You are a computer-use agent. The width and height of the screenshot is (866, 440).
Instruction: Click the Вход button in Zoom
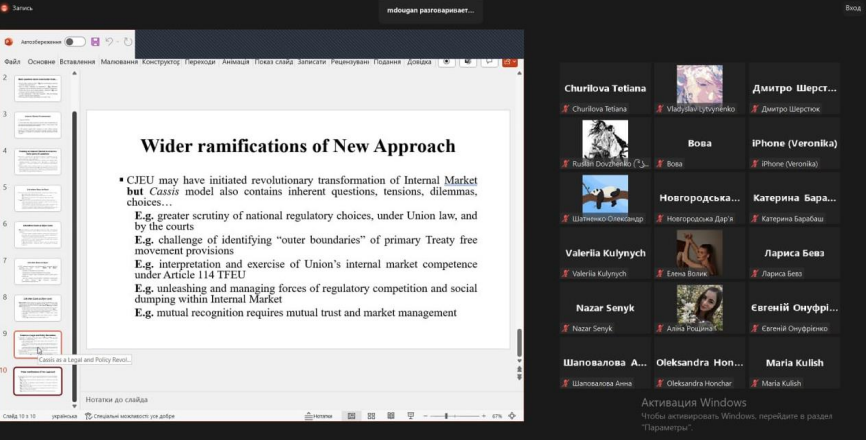pyautogui.click(x=853, y=8)
